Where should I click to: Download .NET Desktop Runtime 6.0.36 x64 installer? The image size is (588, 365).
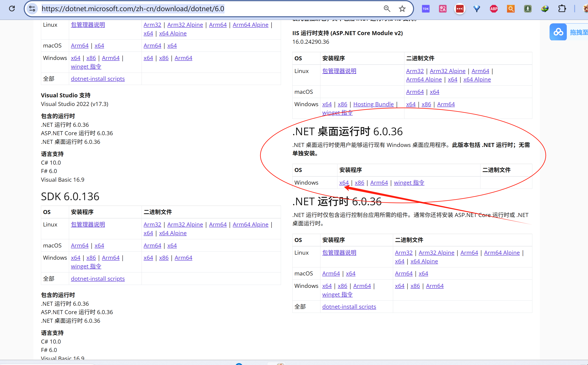click(344, 183)
